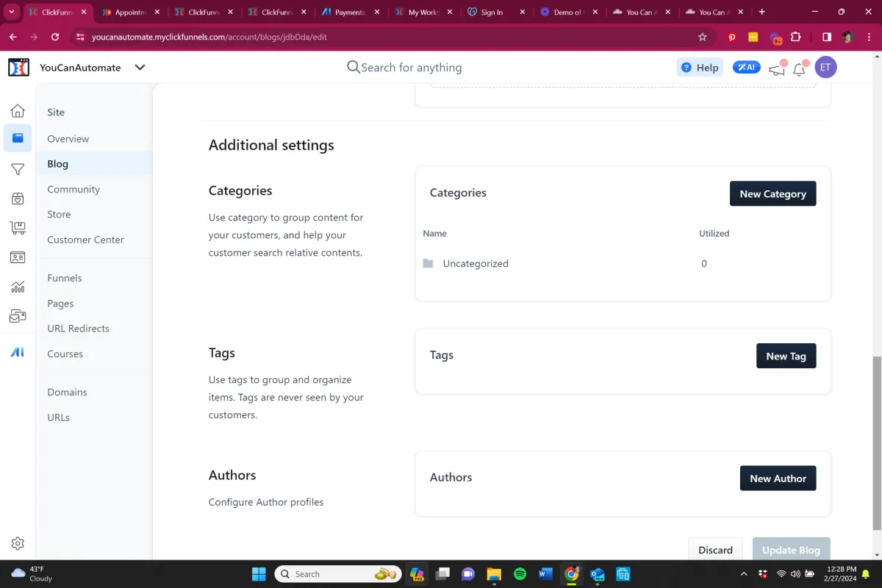Image resolution: width=882 pixels, height=588 pixels.
Task: Open the Overview menu item
Action: click(x=68, y=139)
